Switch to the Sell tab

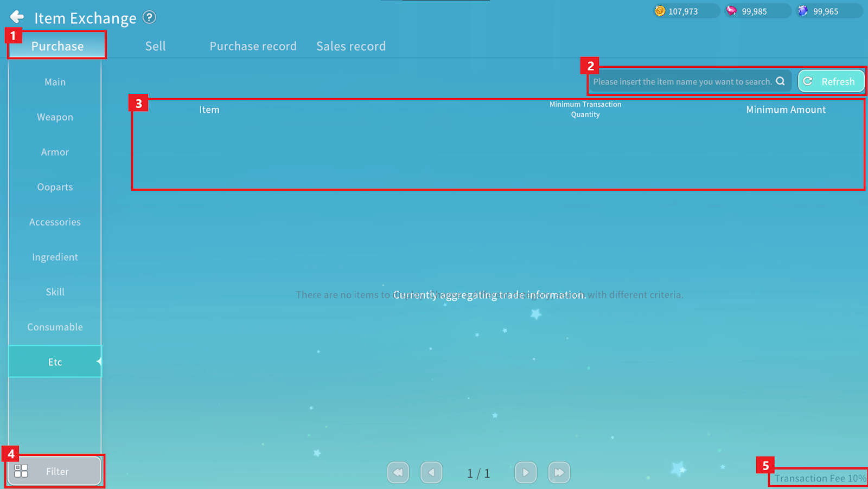click(155, 46)
